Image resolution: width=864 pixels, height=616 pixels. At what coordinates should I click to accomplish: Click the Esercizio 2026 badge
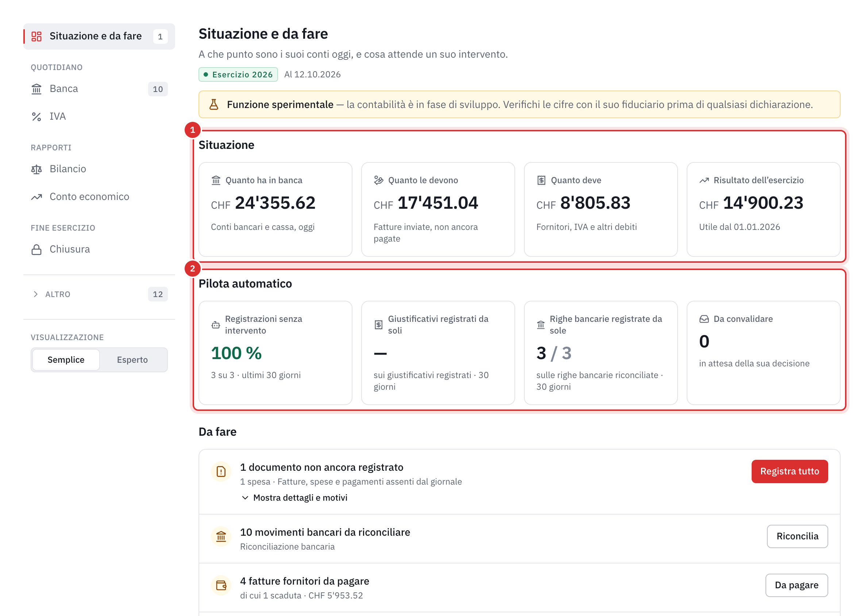[x=238, y=74]
